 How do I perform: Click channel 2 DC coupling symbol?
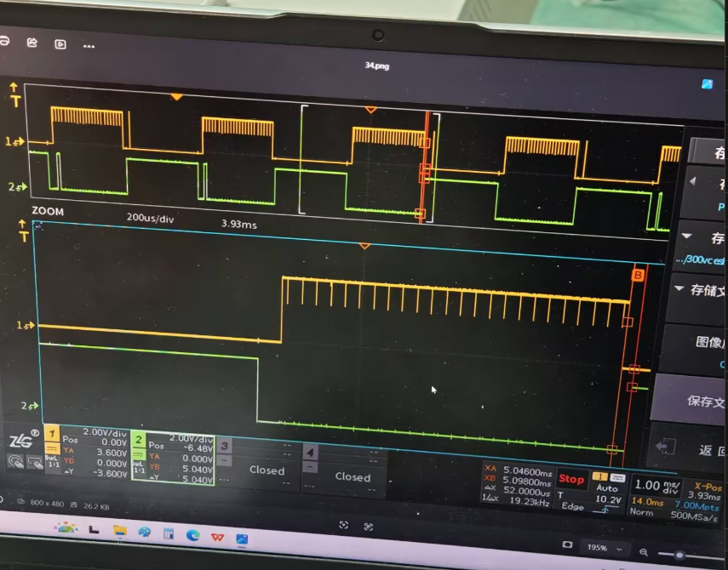coord(138,454)
